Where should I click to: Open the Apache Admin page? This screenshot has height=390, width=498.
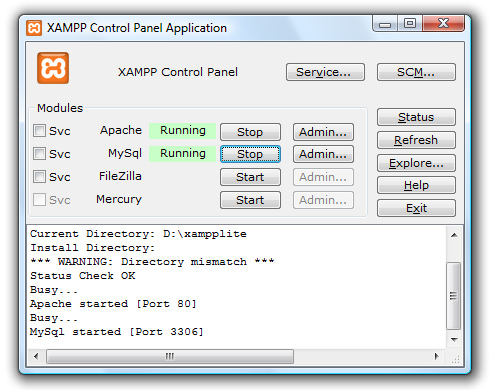pyautogui.click(x=323, y=132)
